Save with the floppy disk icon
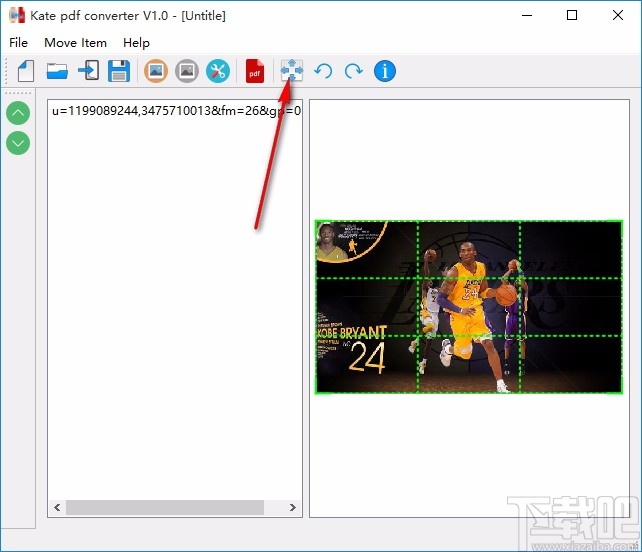This screenshot has width=642, height=552. click(x=119, y=71)
